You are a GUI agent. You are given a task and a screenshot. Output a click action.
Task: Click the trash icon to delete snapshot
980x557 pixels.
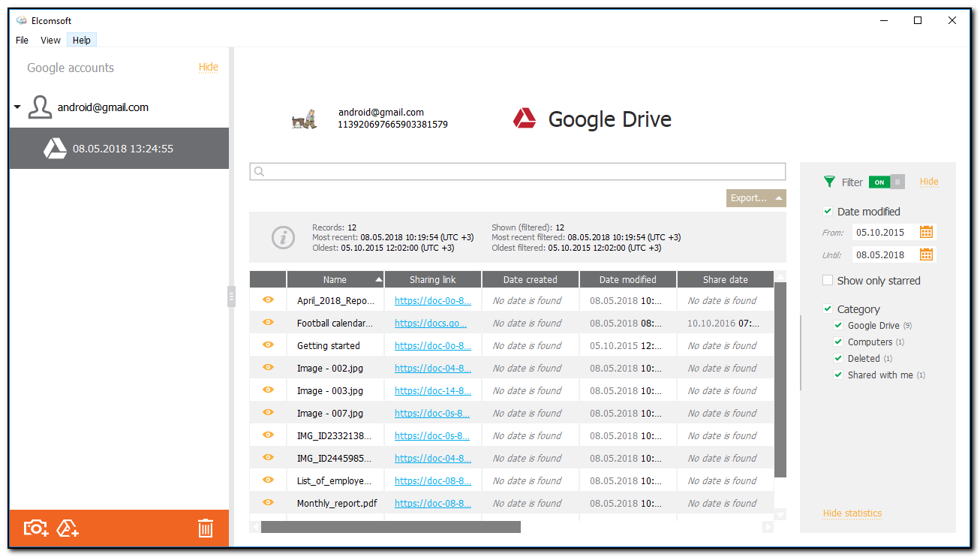(206, 528)
